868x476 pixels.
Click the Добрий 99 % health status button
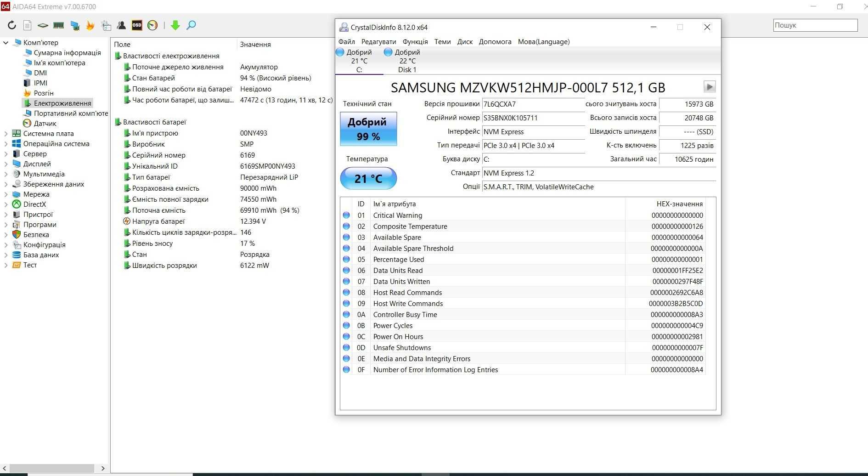pos(368,129)
